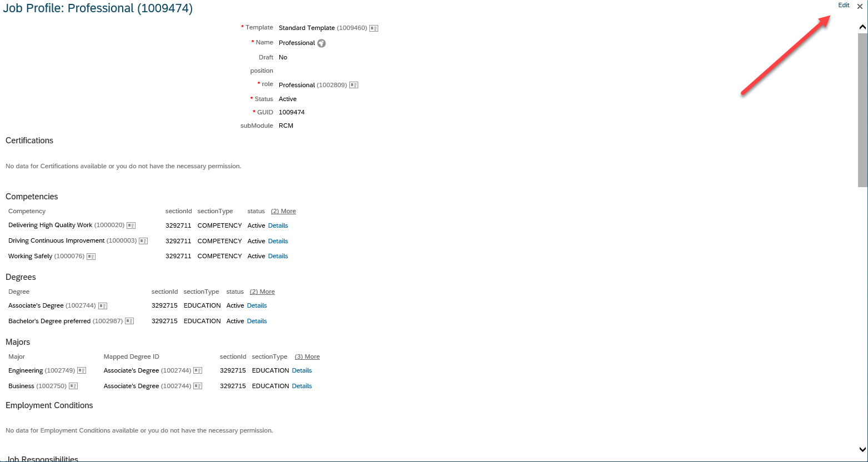Click the Majors section heading

click(18, 342)
